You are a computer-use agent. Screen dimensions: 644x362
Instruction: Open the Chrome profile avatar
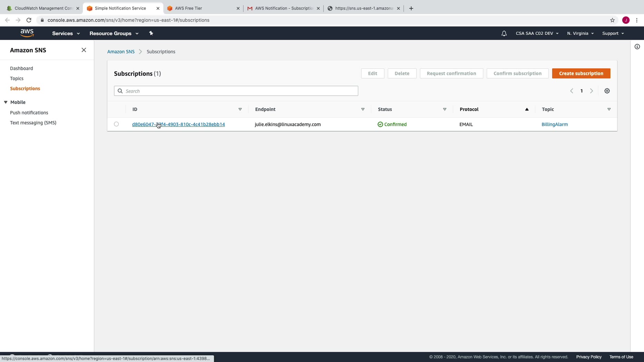pos(626,20)
